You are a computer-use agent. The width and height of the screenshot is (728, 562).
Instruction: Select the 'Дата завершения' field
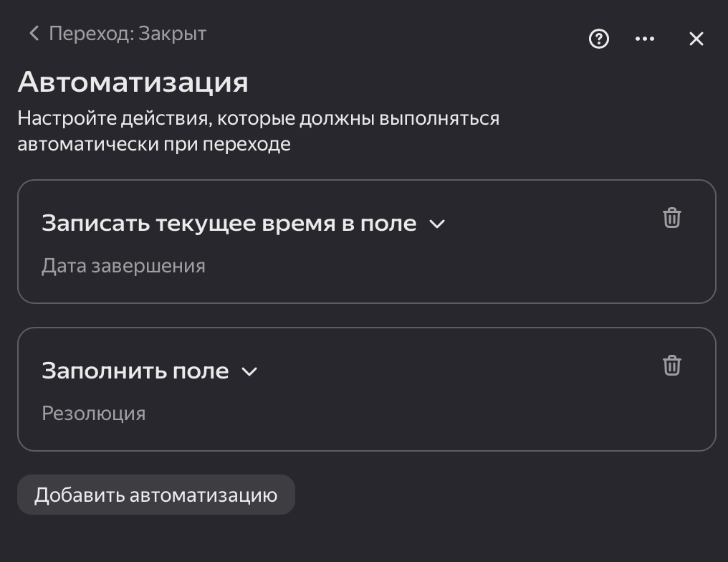point(123,265)
